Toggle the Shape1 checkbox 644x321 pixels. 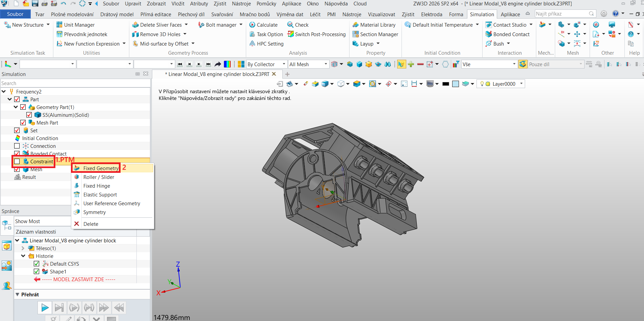tap(36, 271)
